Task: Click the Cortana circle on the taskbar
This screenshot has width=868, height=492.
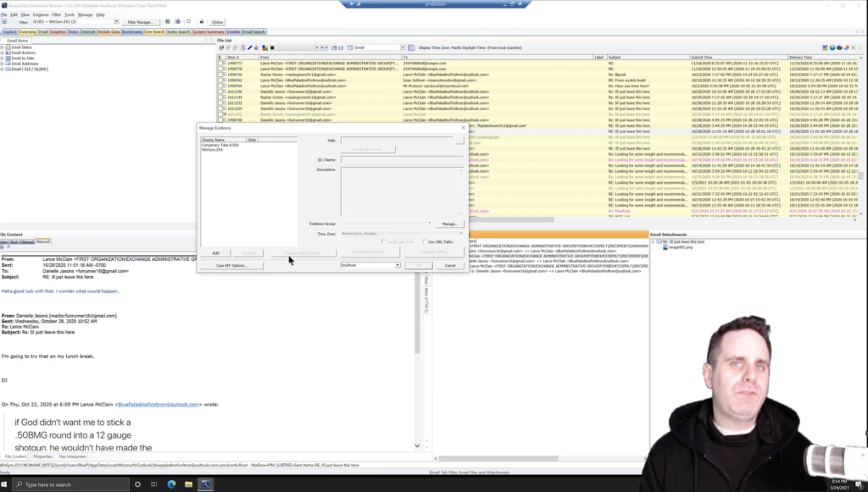Action: (137, 485)
